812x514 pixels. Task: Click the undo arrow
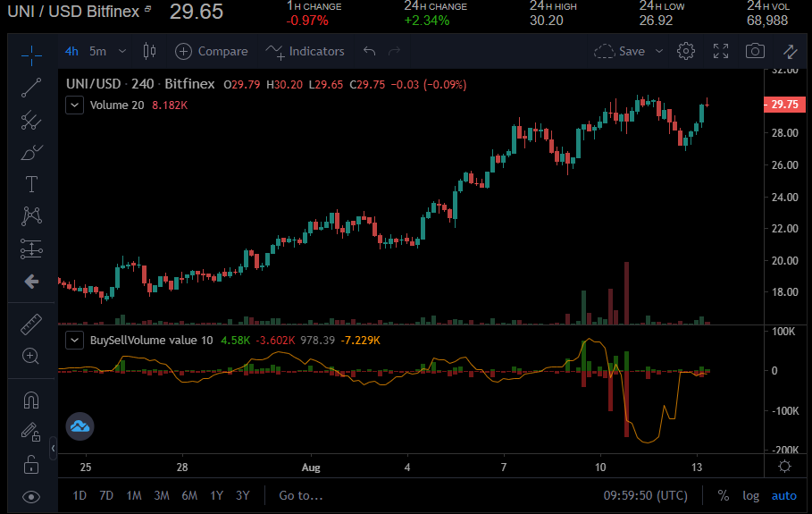(x=369, y=51)
